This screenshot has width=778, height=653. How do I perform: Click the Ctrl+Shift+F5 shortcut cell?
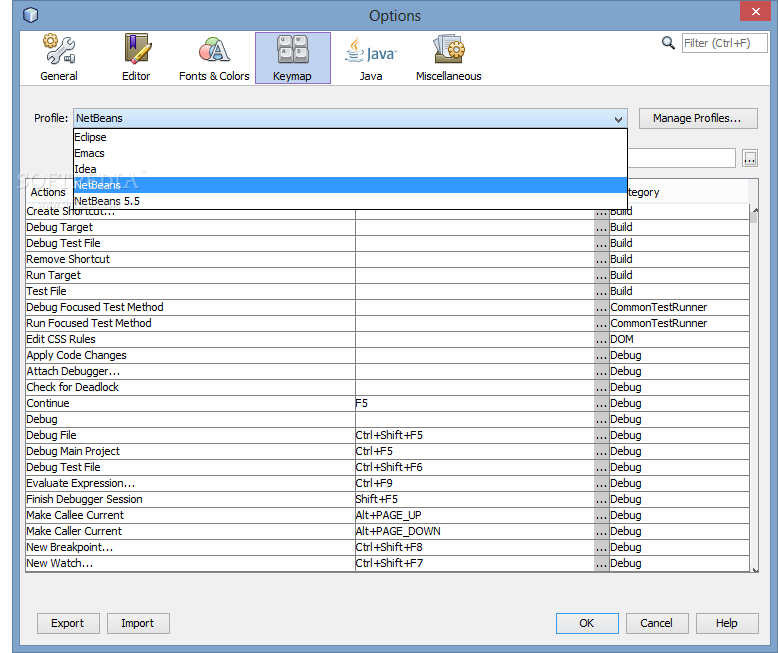click(475, 436)
